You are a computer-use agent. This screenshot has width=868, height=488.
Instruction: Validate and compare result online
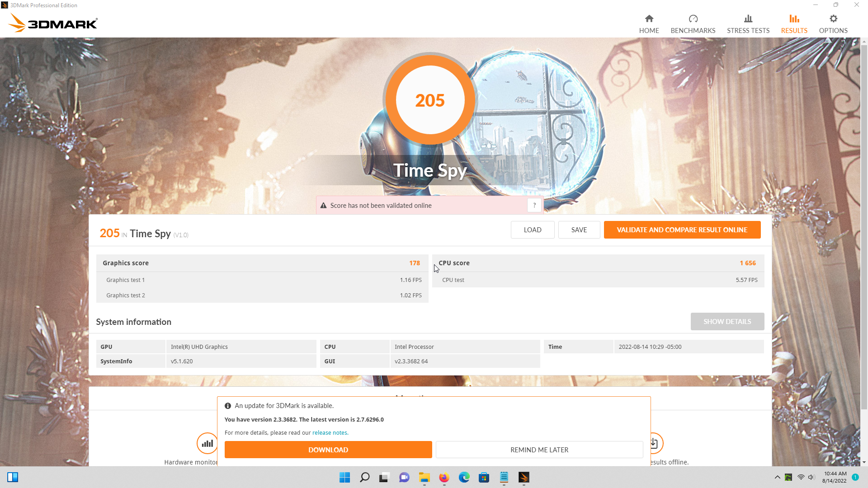pos(682,230)
